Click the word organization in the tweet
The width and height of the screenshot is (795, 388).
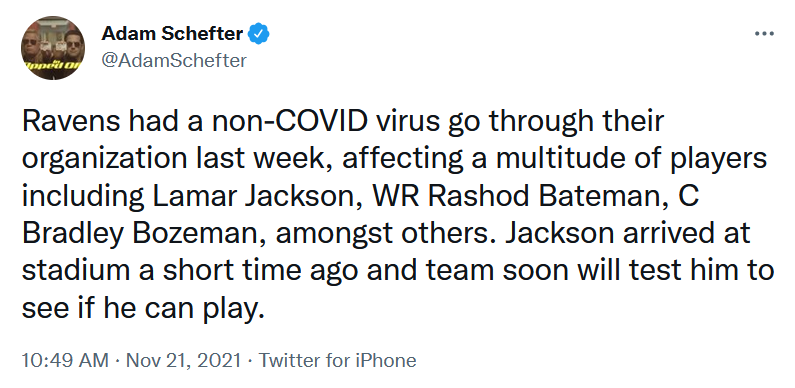[104, 160]
